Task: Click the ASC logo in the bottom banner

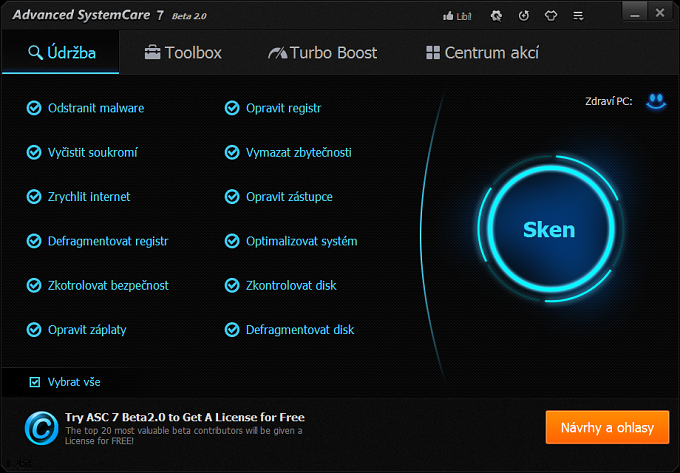Action: pos(40,428)
